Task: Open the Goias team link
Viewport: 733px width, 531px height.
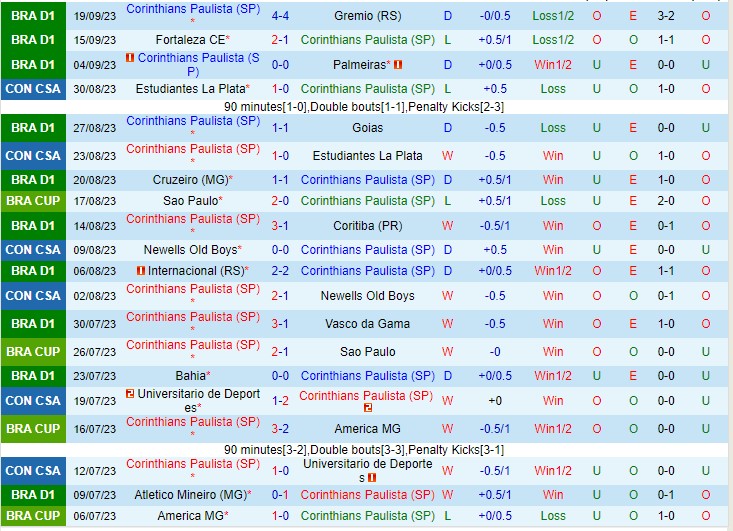Action: (x=367, y=128)
